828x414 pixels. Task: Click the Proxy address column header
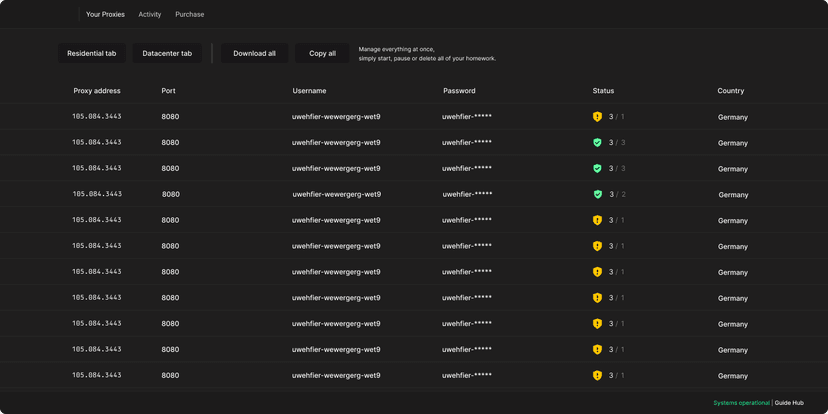[97, 91]
